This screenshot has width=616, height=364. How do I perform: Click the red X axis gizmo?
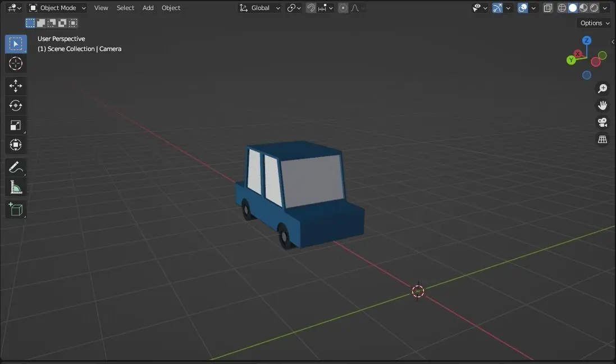[577, 54]
